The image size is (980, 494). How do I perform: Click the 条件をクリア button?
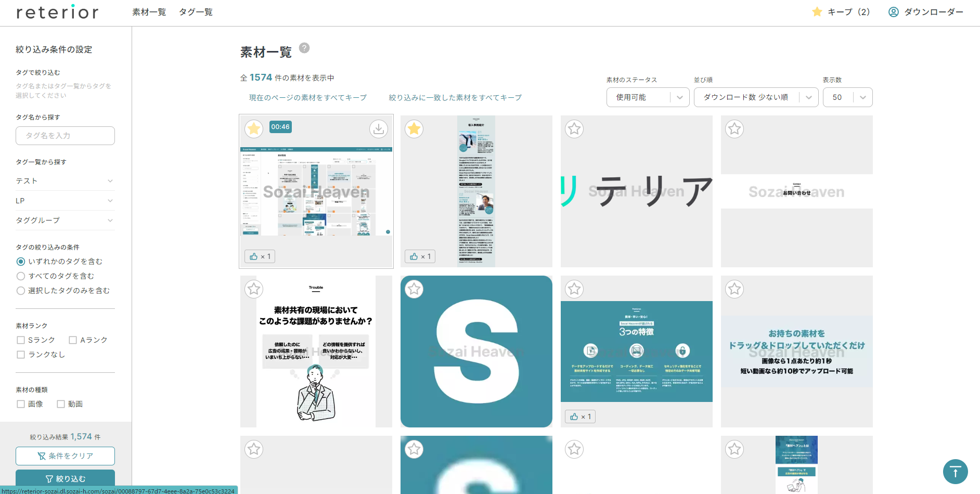[x=65, y=456]
